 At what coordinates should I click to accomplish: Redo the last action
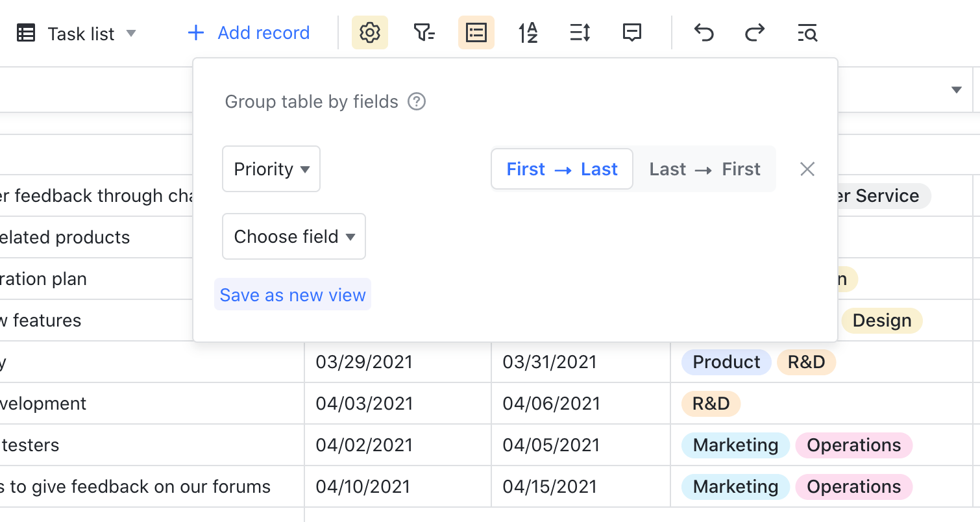755,32
